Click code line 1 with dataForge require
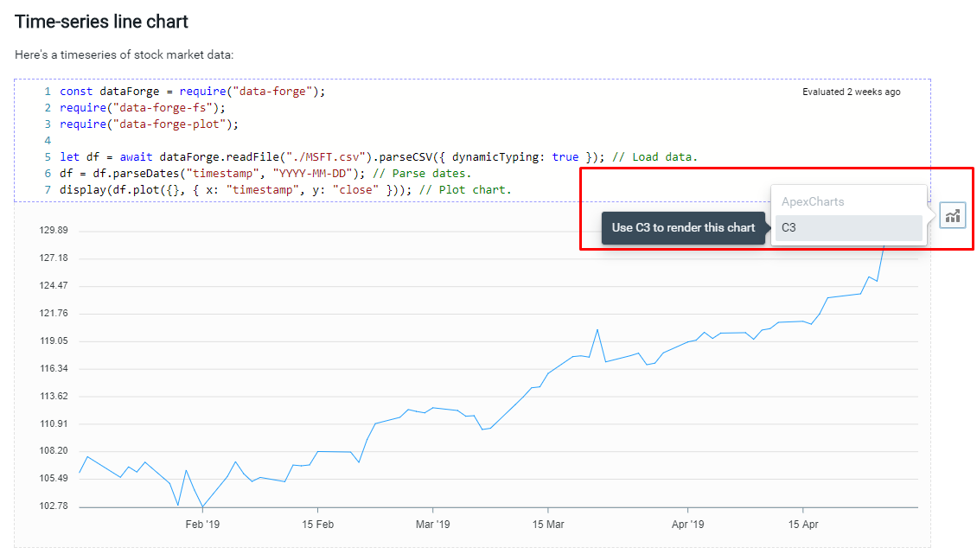The width and height of the screenshot is (977, 560). click(193, 92)
